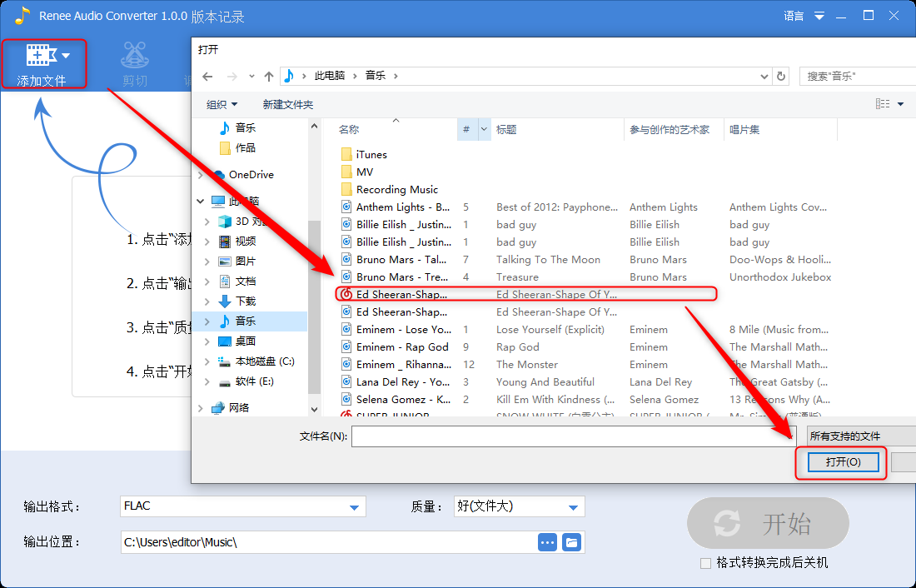
Task: Open the 输出格式 FLAC dropdown
Action: tap(354, 507)
